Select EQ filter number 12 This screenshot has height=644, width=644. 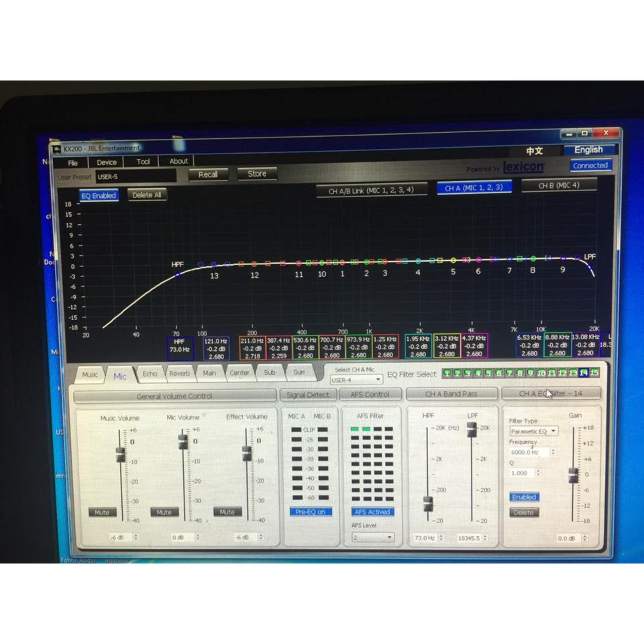(562, 373)
